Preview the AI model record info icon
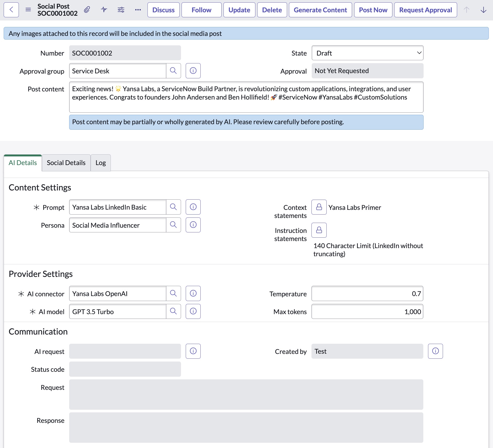Screen dimensions: 493x448 193,311
